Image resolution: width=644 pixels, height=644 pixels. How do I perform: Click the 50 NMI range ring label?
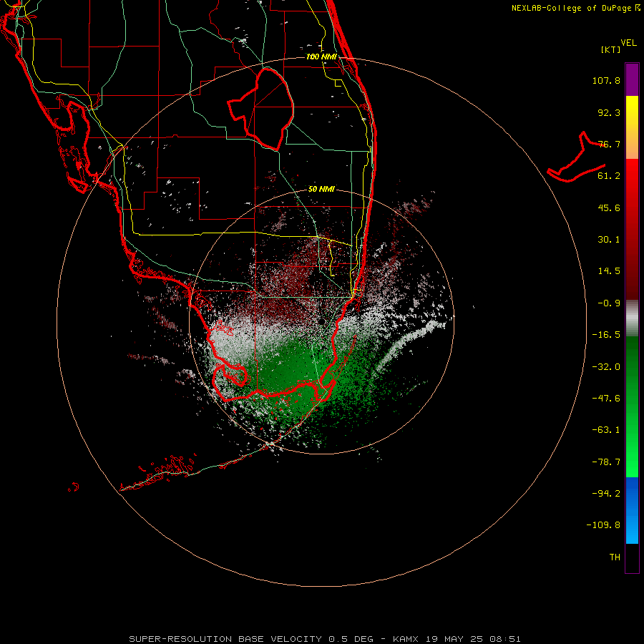point(321,190)
